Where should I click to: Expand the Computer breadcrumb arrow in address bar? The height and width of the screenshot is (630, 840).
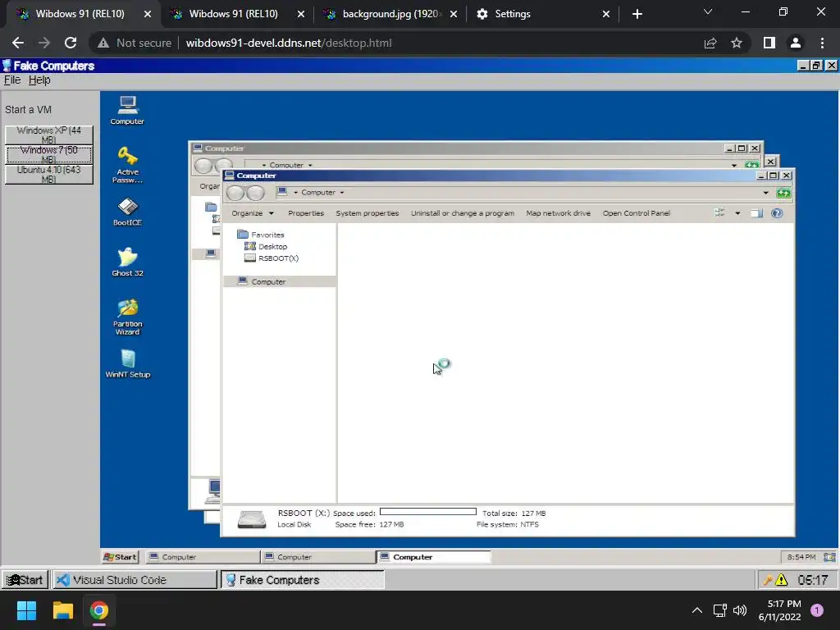(342, 192)
